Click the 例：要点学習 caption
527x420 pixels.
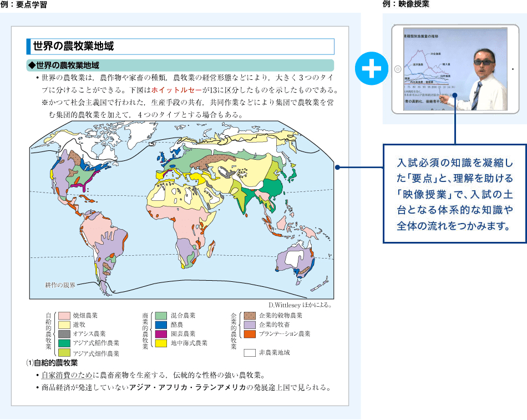click(x=23, y=4)
